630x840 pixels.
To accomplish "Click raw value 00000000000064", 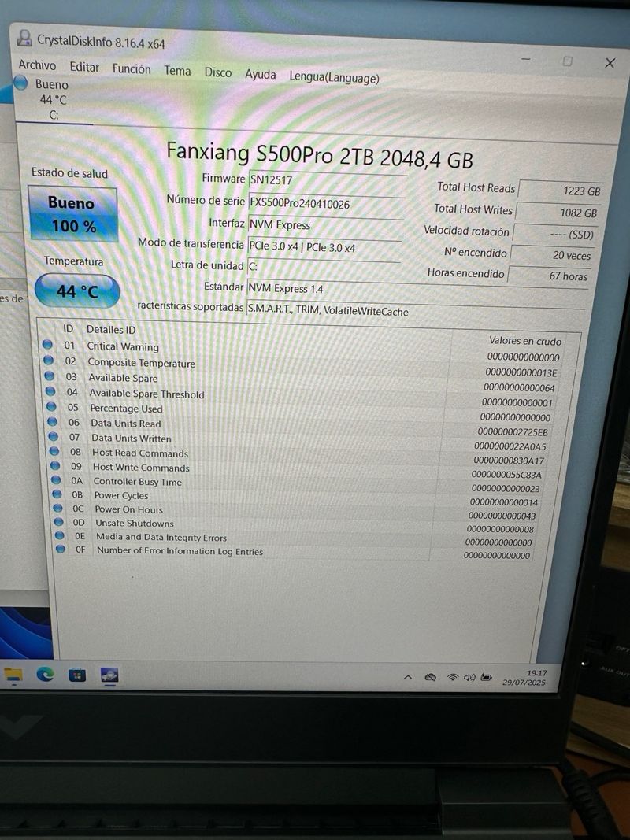I will coord(519,387).
